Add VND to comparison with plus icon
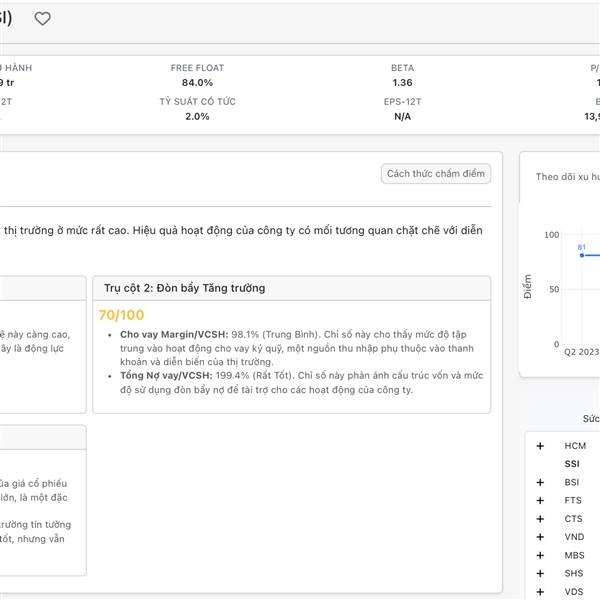600x600 pixels. click(x=540, y=537)
